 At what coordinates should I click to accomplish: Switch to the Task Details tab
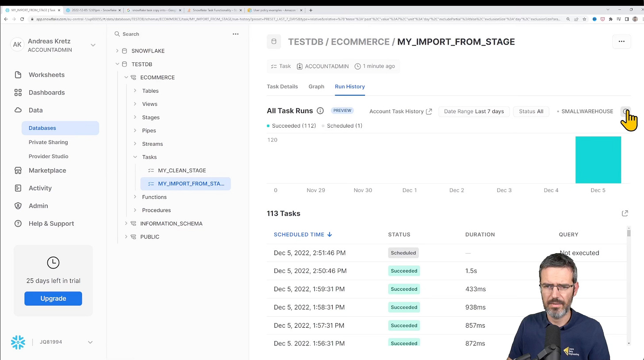282,87
